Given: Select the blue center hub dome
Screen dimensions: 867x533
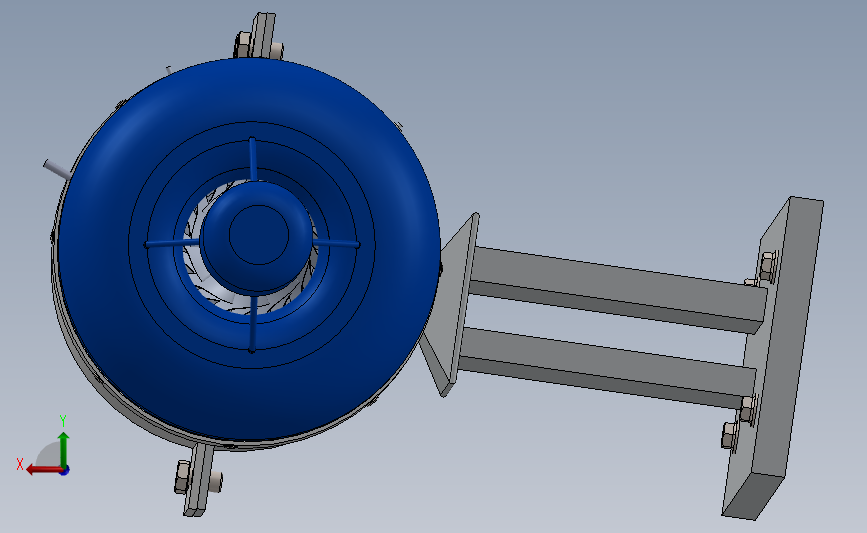Looking at the screenshot, I should coord(258,237).
